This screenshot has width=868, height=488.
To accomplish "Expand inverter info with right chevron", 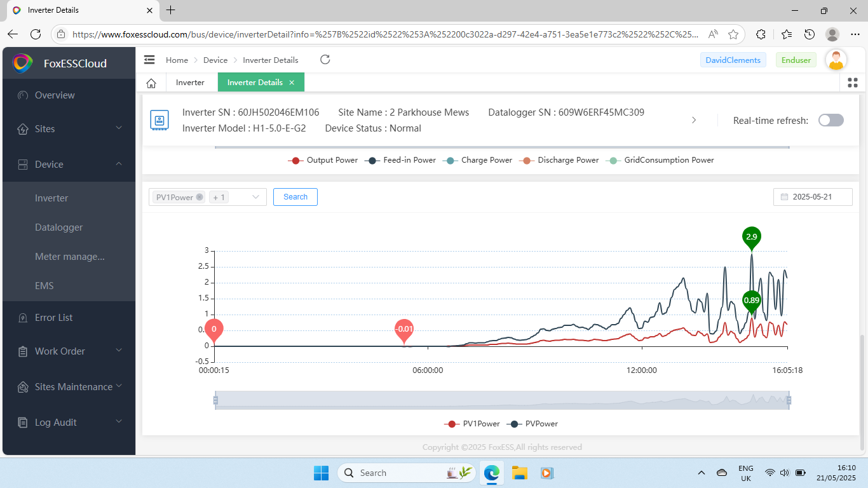I will (x=694, y=120).
